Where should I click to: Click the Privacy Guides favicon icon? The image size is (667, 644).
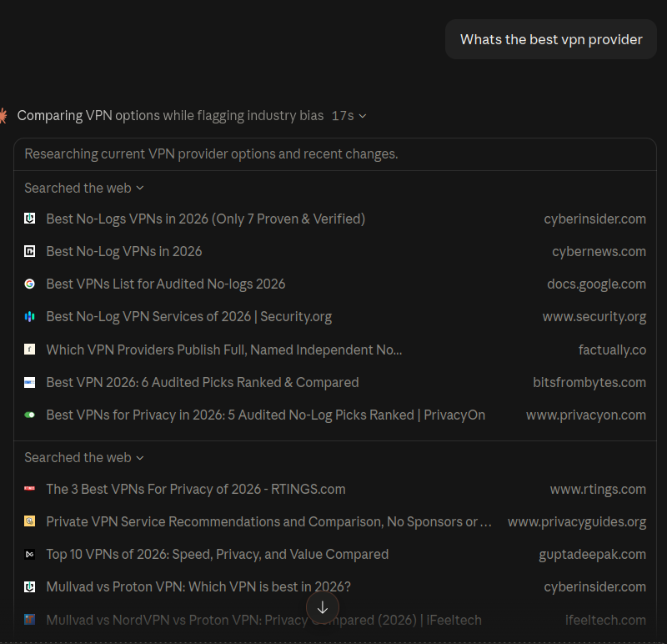(29, 521)
